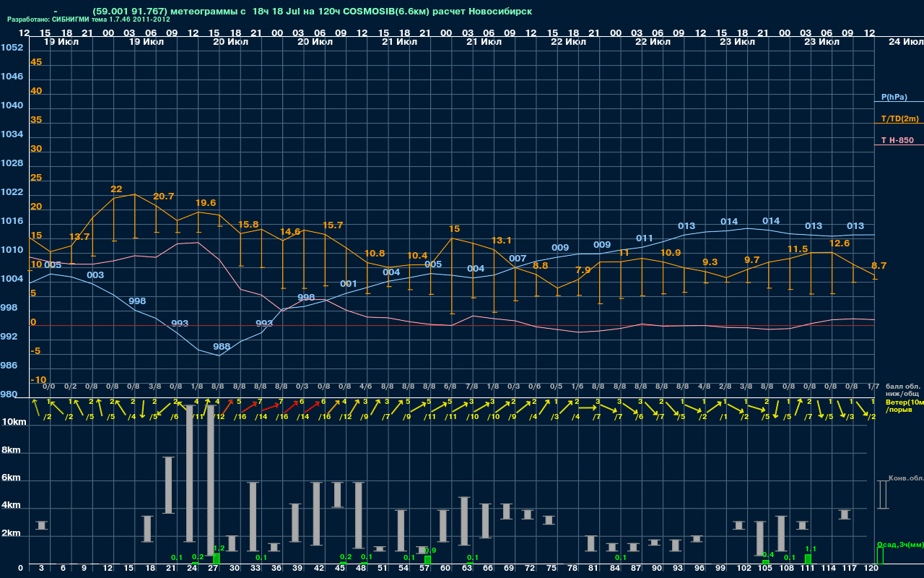Click the 12.6 temperature value
Viewport: 924px width, 578px height.
[x=839, y=243]
